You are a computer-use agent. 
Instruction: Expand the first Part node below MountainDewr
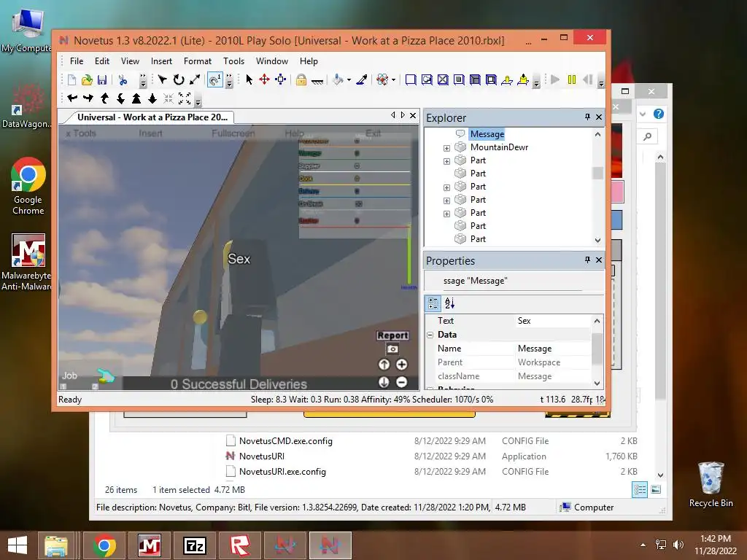446,161
